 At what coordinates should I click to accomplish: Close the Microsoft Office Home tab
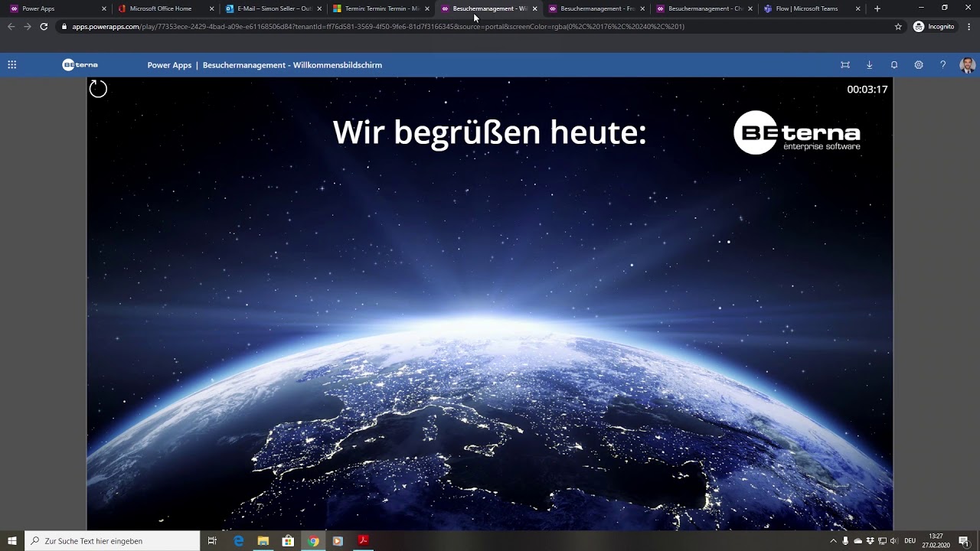(x=212, y=8)
